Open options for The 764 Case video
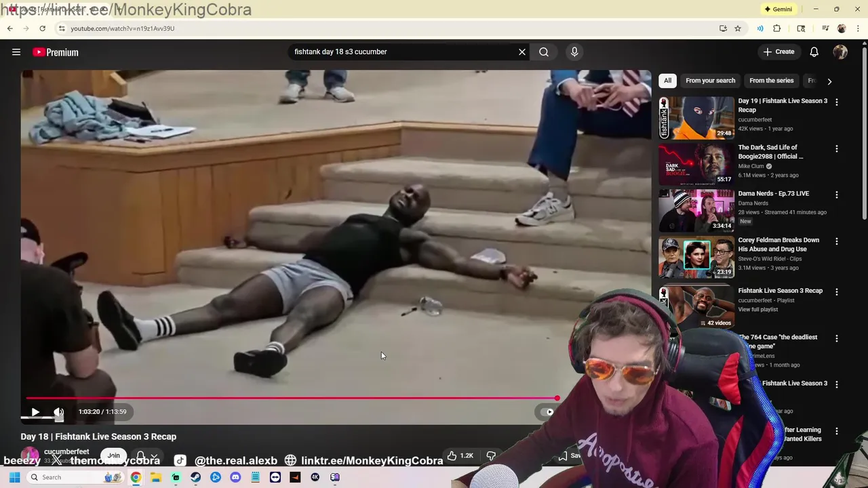The image size is (868, 488). coord(836,338)
